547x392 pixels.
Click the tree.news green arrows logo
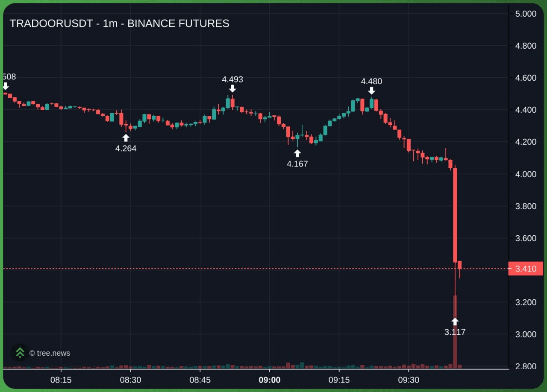coord(20,353)
